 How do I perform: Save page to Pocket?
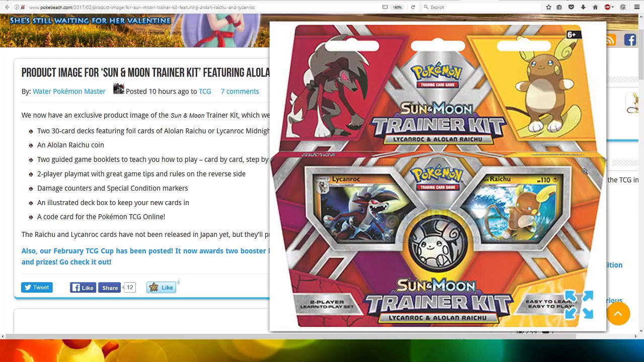point(571,7)
